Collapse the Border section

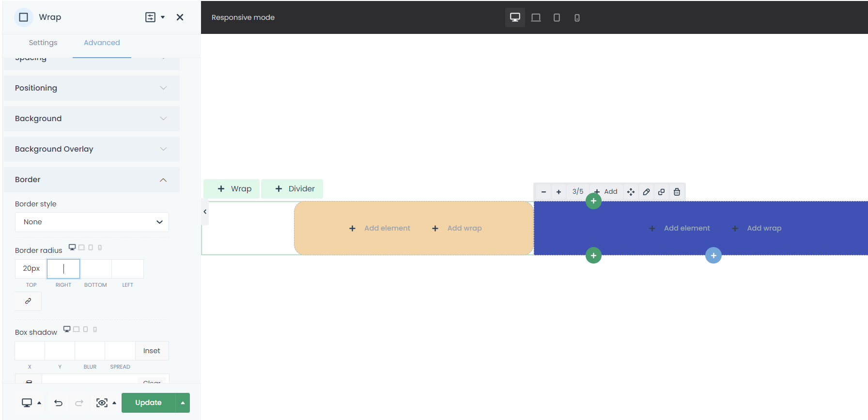[x=92, y=180]
